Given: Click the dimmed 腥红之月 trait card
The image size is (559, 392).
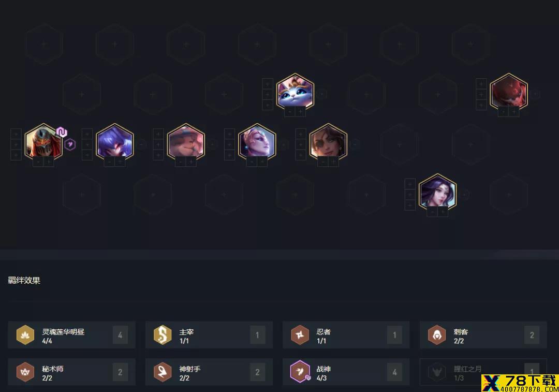Looking at the screenshot, I should point(483,372).
